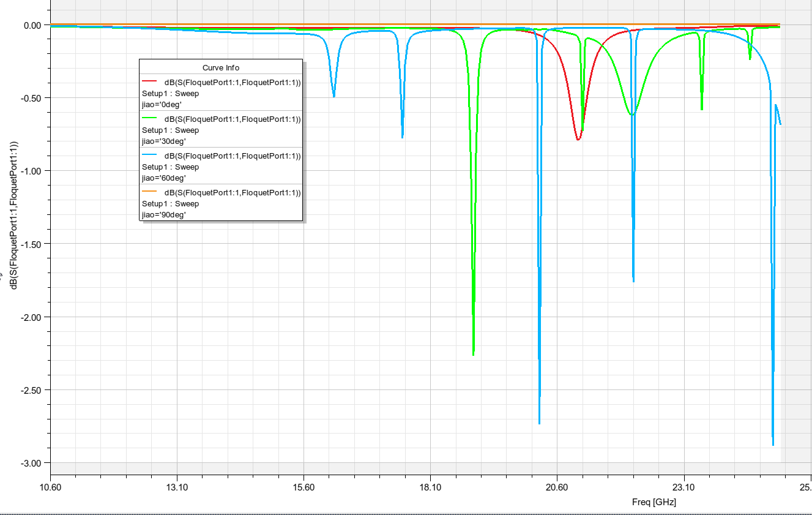812x515 pixels.
Task: Select the orange curve sample for jiao='90deg'
Action: (151, 192)
